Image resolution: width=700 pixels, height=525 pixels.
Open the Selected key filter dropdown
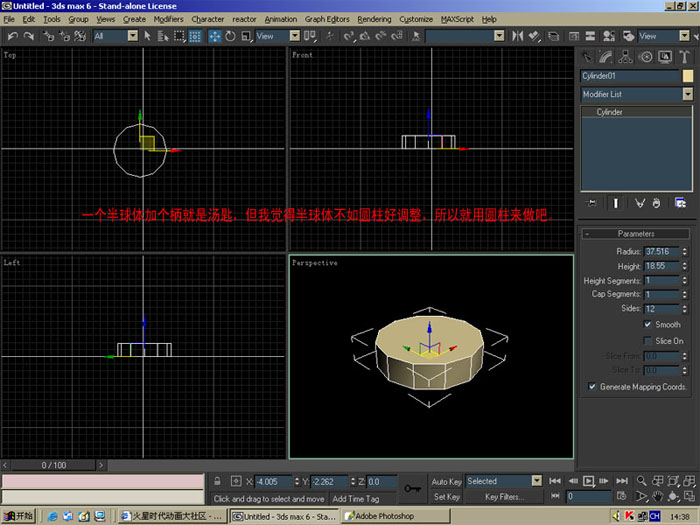pyautogui.click(x=537, y=481)
